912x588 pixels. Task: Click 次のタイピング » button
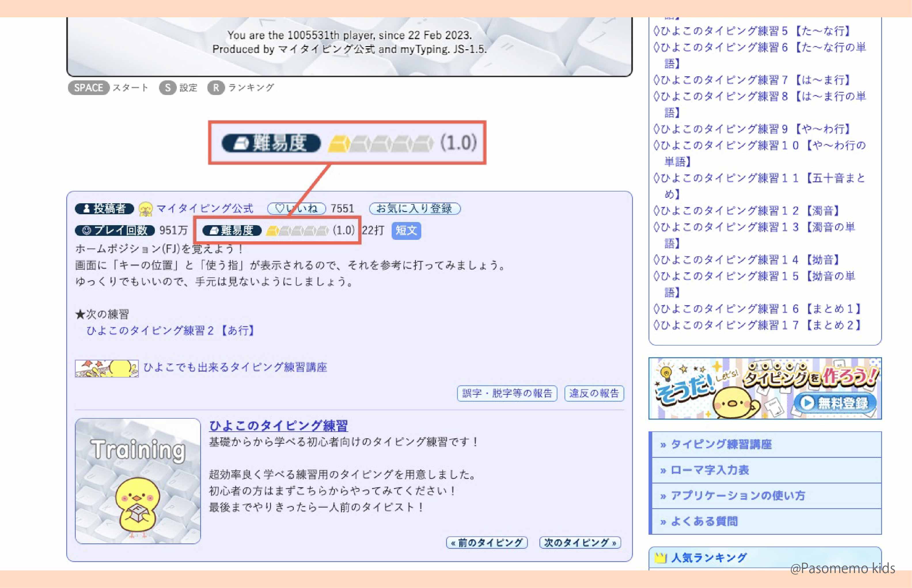pyautogui.click(x=580, y=543)
